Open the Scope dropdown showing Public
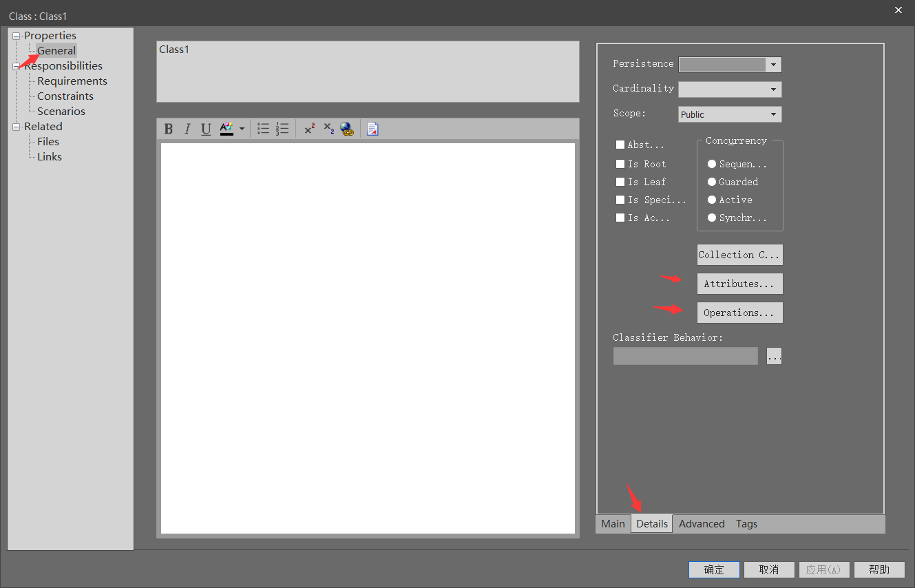915x588 pixels. pos(772,114)
